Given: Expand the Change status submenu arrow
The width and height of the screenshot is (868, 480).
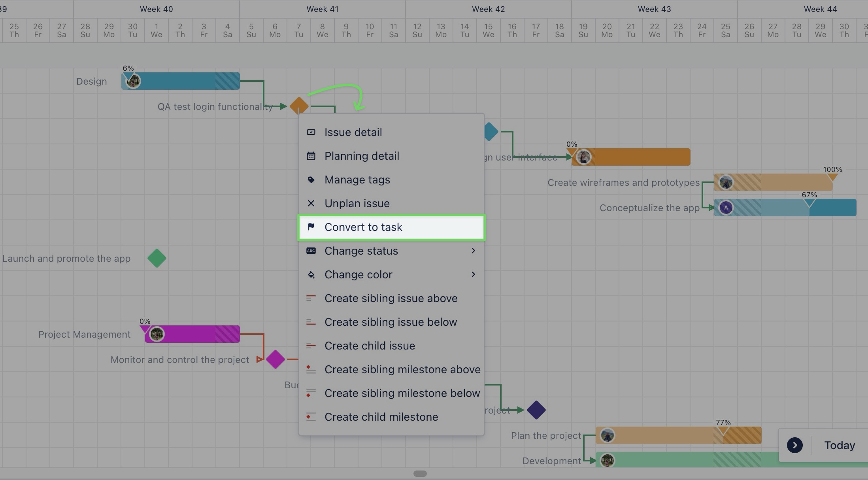Looking at the screenshot, I should click(x=473, y=251).
